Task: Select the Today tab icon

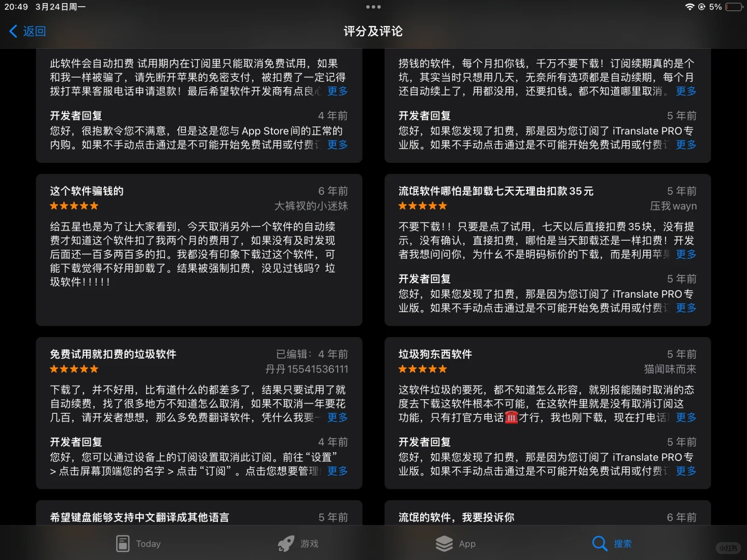Action: click(x=123, y=543)
